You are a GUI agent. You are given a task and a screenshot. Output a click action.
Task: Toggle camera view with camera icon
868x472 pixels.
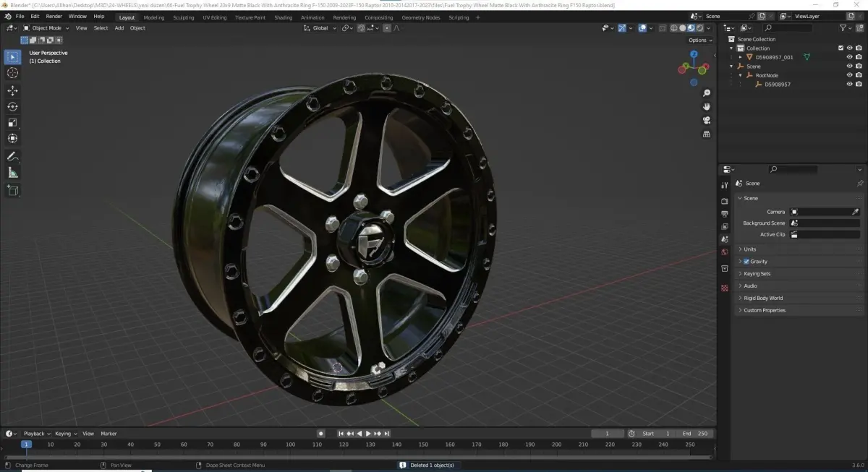(x=707, y=121)
